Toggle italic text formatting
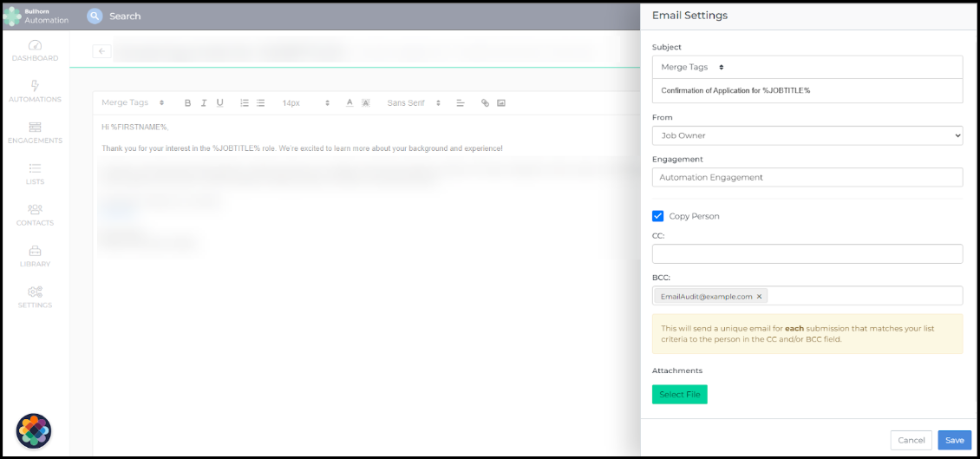 (204, 102)
